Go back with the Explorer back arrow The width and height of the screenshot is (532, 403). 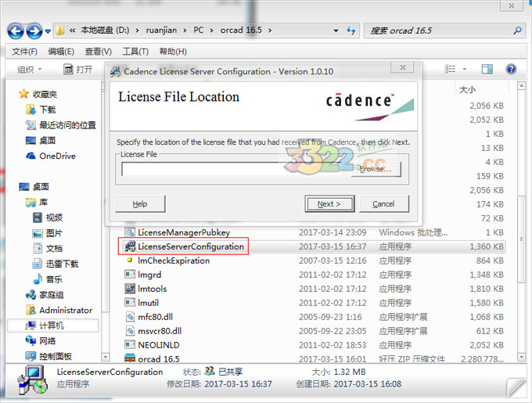tap(16, 31)
